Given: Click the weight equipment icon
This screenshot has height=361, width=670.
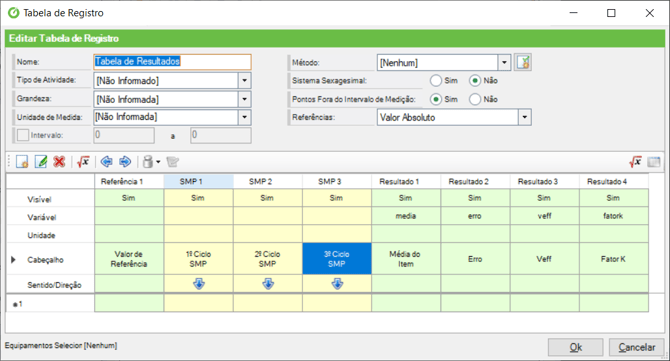Looking at the screenshot, I should pyautogui.click(x=147, y=162).
